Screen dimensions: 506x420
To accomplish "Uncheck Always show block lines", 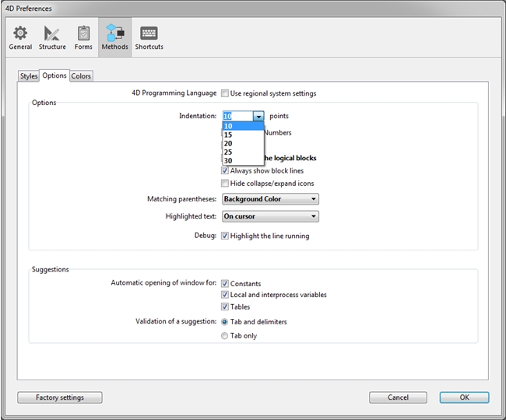I will tap(225, 170).
